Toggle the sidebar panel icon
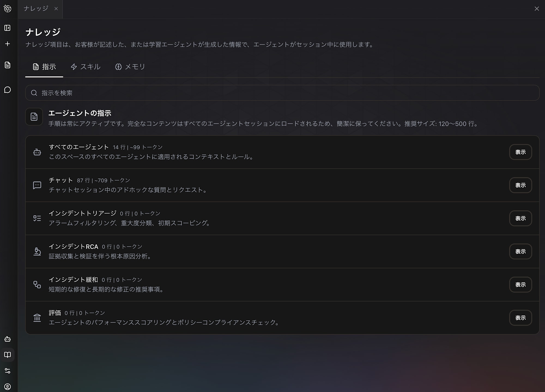The image size is (545, 392). tap(8, 28)
